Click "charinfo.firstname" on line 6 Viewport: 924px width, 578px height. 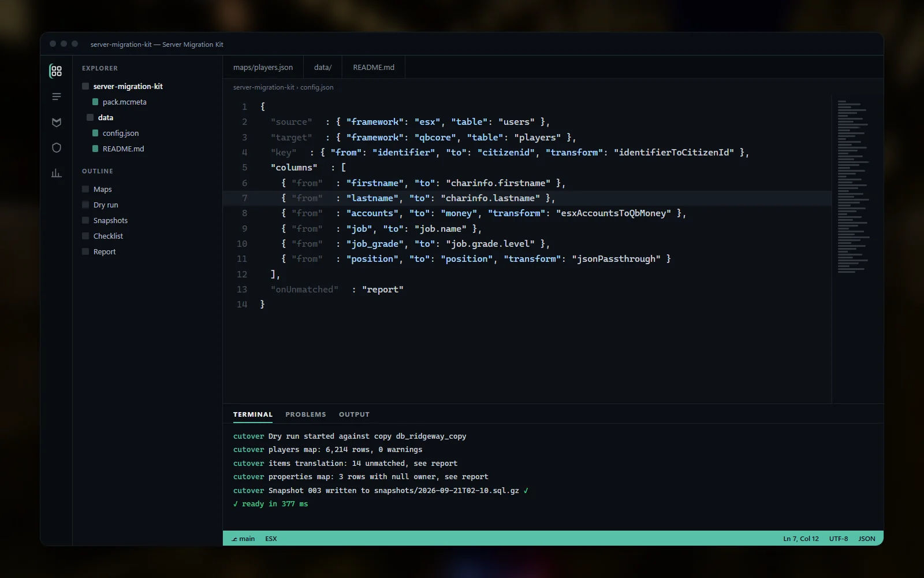click(x=498, y=183)
